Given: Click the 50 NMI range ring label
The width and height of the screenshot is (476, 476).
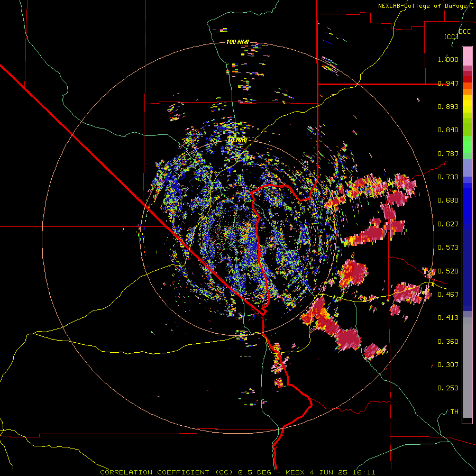Looking at the screenshot, I should tap(237, 140).
